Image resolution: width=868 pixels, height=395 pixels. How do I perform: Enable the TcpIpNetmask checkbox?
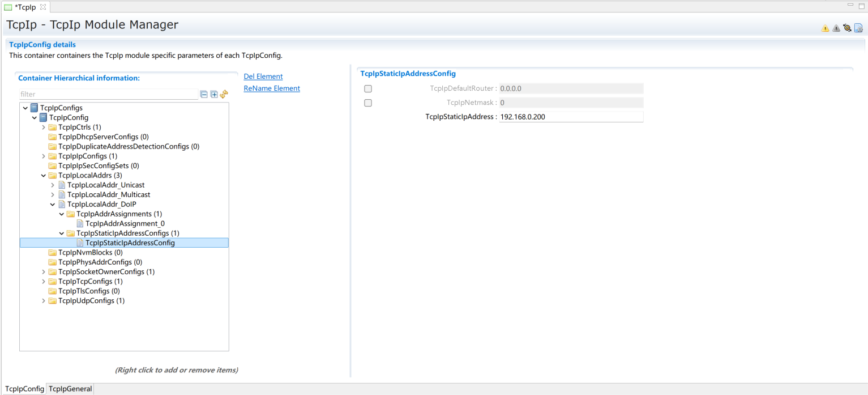368,103
